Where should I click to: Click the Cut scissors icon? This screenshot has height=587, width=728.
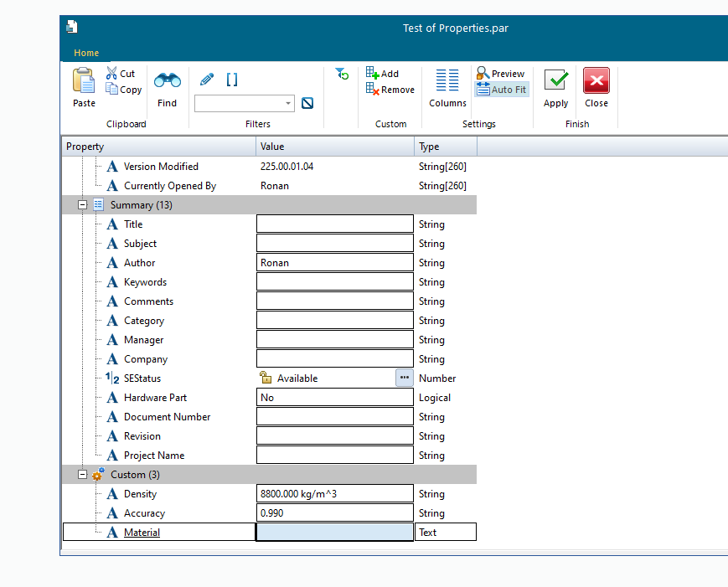(111, 74)
